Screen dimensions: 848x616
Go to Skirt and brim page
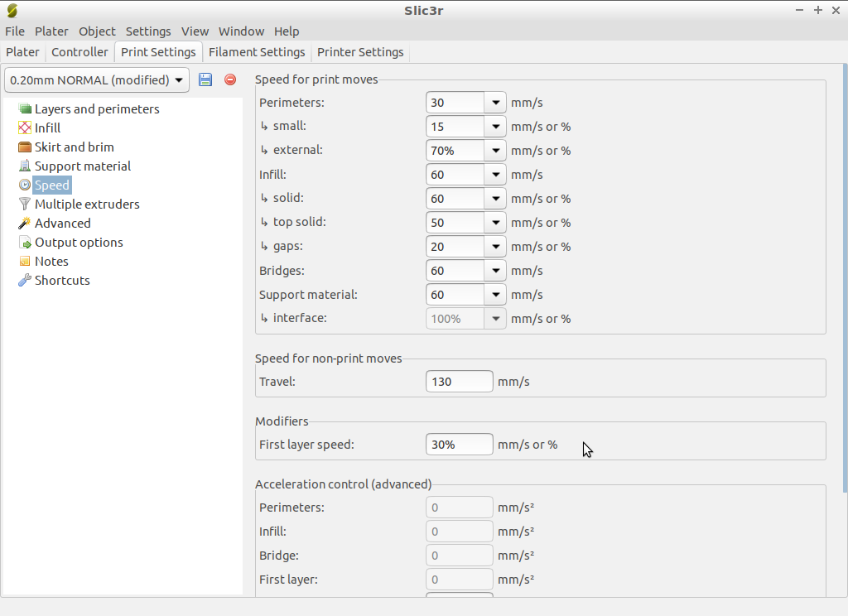[x=74, y=147]
